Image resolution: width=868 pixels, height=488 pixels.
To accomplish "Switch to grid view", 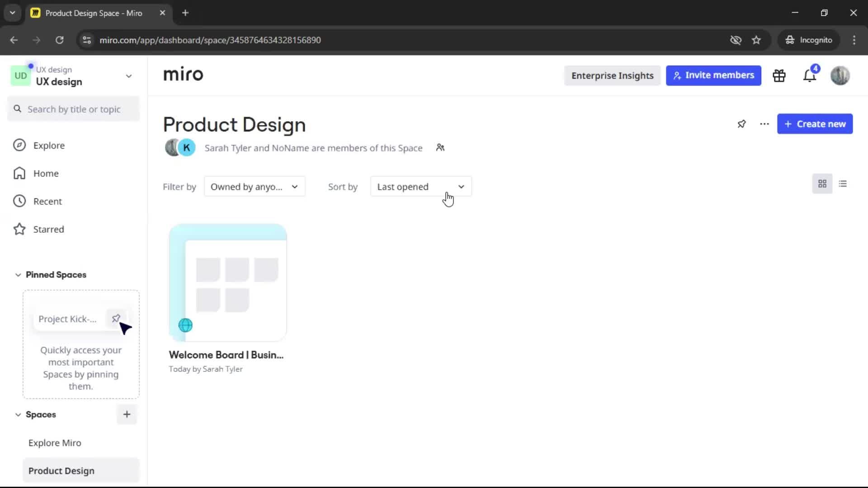I will pos(822,184).
